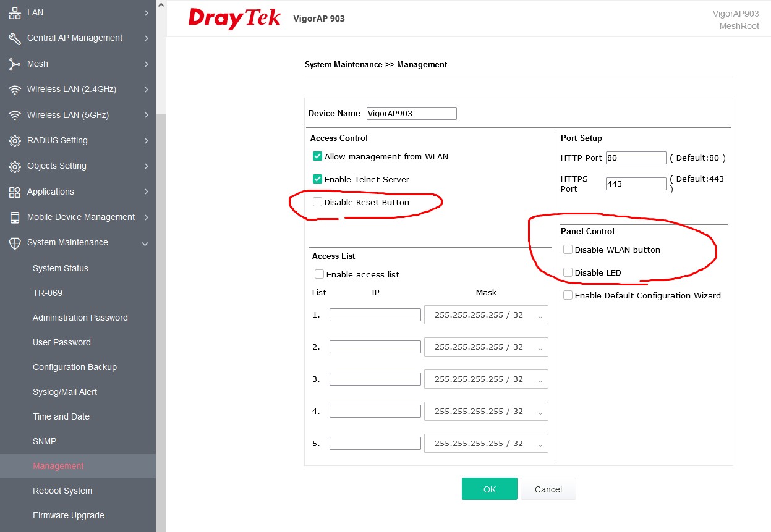Open the Mask dropdown for list entry 1
This screenshot has height=532, width=771.
tap(486, 315)
